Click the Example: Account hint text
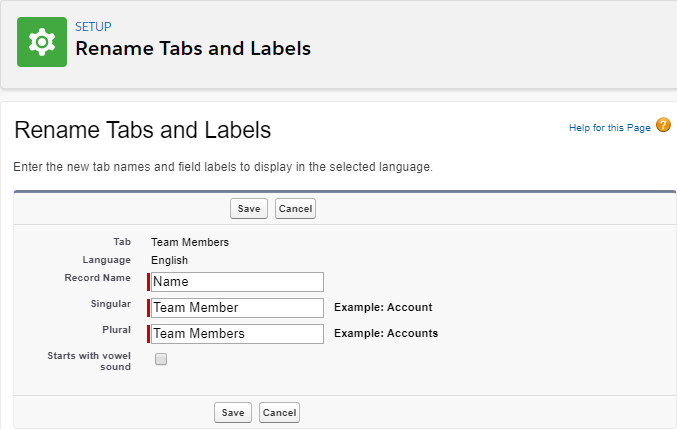677x429 pixels. pyautogui.click(x=383, y=307)
